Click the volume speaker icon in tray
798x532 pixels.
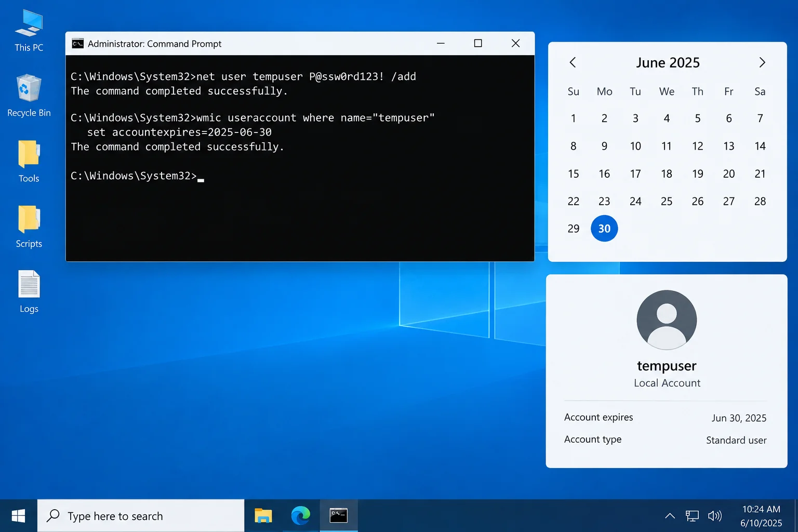point(715,516)
